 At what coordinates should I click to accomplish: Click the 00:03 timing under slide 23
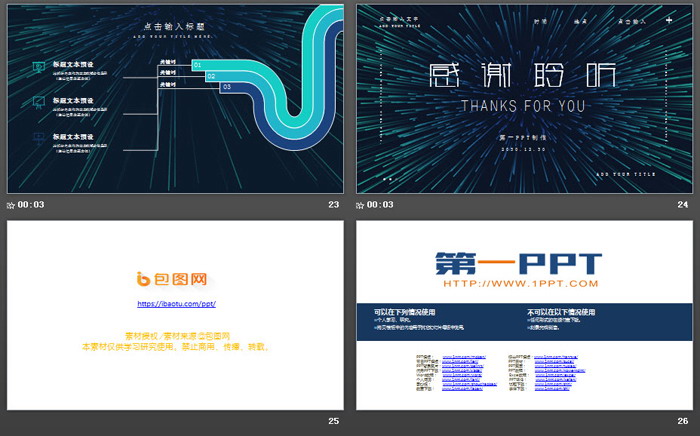click(x=31, y=205)
